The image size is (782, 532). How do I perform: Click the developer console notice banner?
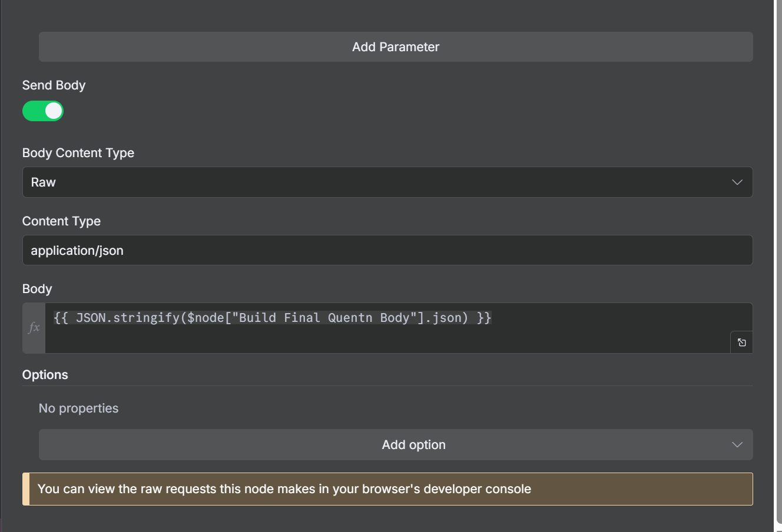tap(387, 489)
